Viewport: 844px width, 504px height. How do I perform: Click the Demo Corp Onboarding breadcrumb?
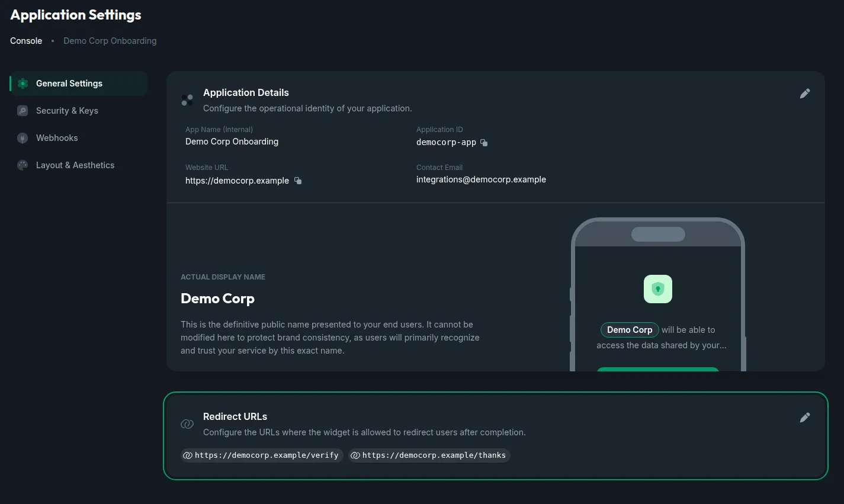click(x=110, y=41)
